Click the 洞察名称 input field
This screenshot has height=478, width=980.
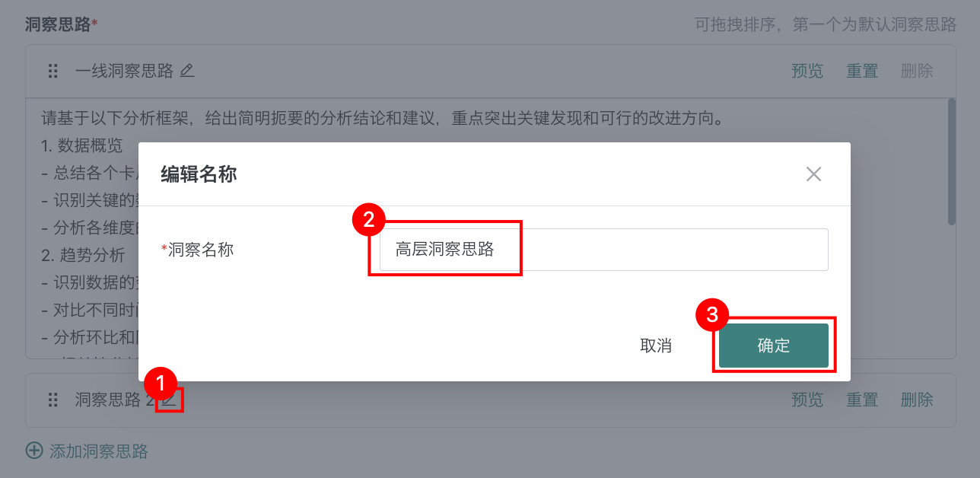tap(603, 250)
